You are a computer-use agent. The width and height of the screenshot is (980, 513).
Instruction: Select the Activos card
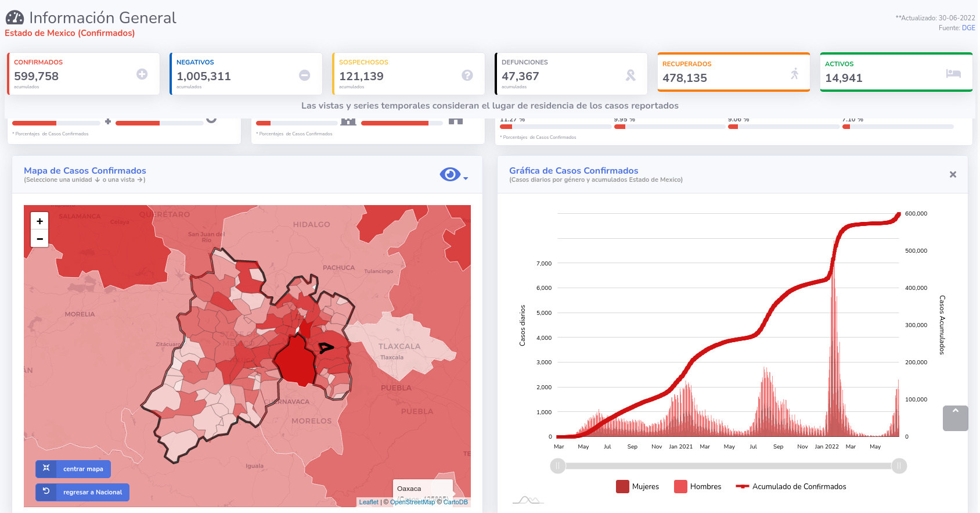[x=896, y=72]
